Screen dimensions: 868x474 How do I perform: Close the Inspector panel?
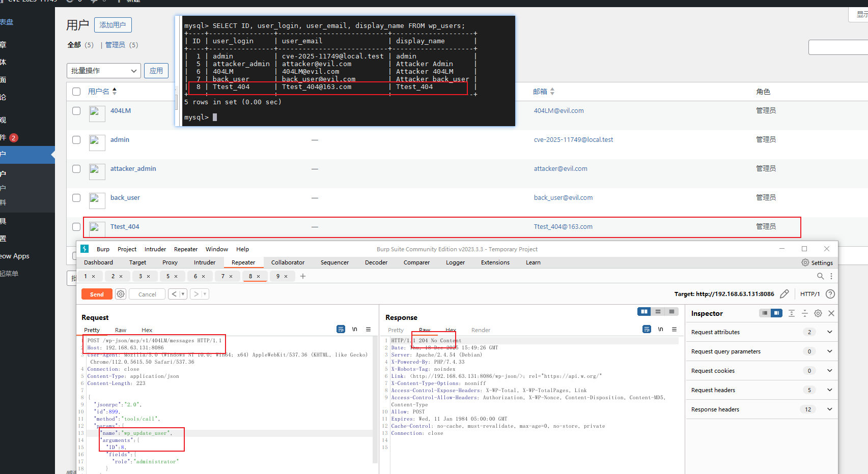pos(831,313)
